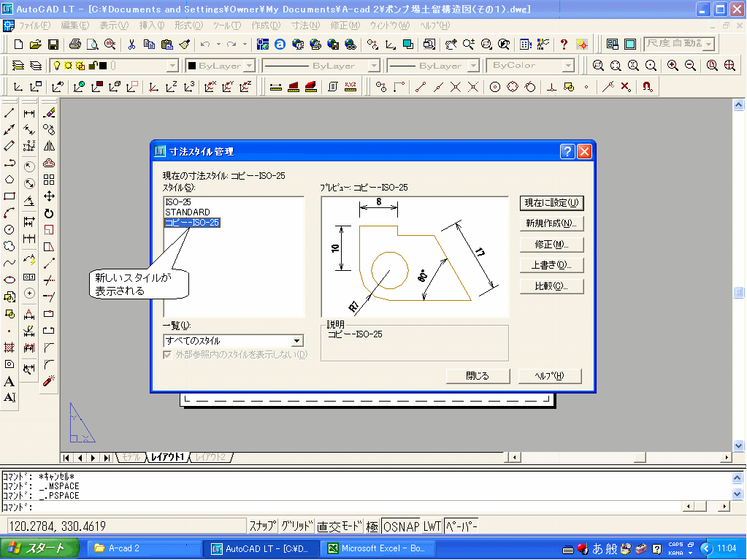The width and height of the screenshot is (747, 560).
Task: Select the Array tool in the modify toolbar
Action: pyautogui.click(x=49, y=180)
